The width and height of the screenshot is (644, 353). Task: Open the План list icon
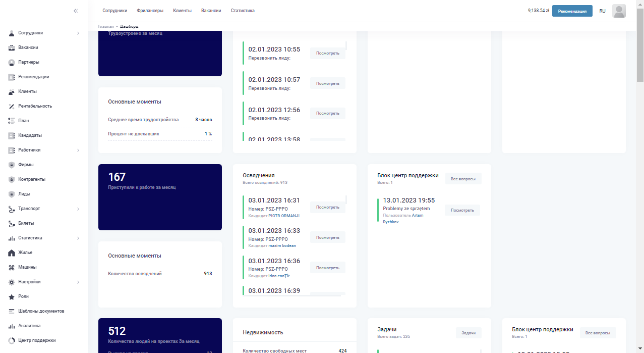tap(12, 121)
